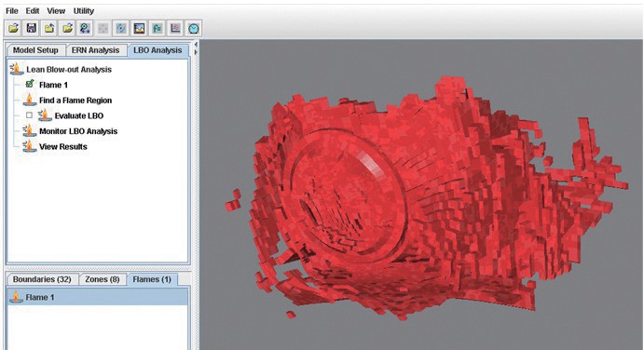Open the View Results item
The image size is (644, 350).
point(62,146)
